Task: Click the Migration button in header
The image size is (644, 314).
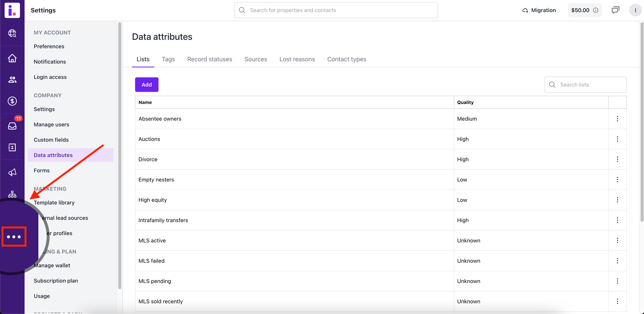Action: (x=539, y=10)
